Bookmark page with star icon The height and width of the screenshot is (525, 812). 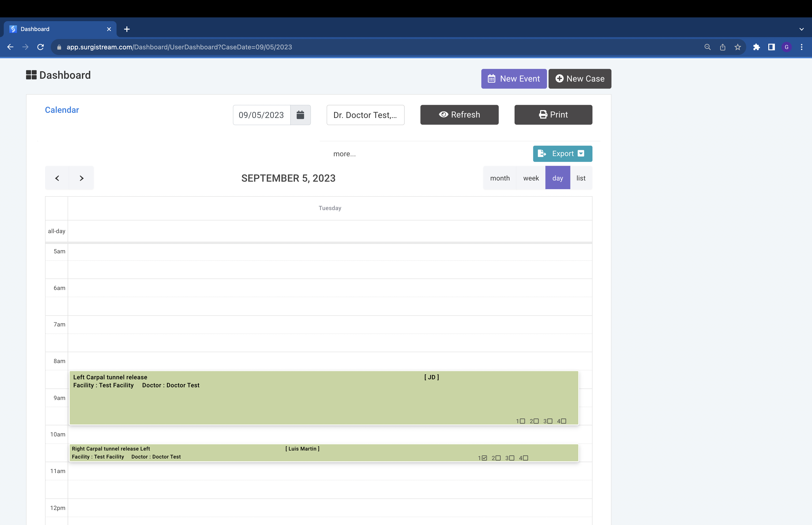(737, 47)
